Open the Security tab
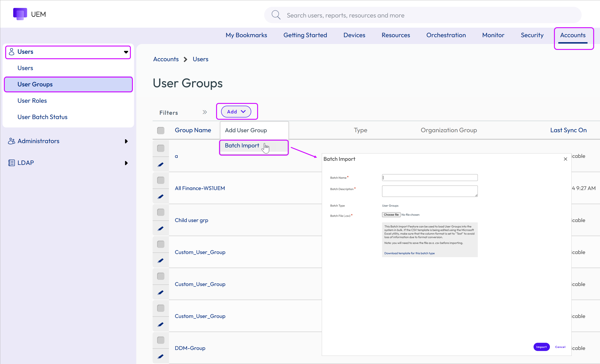The width and height of the screenshot is (600, 364). click(x=532, y=35)
